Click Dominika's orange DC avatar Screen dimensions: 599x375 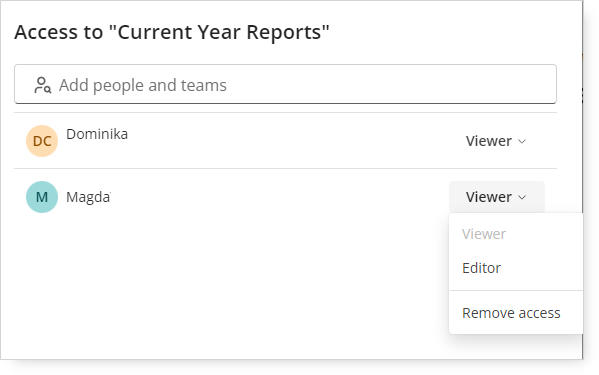[x=42, y=141]
